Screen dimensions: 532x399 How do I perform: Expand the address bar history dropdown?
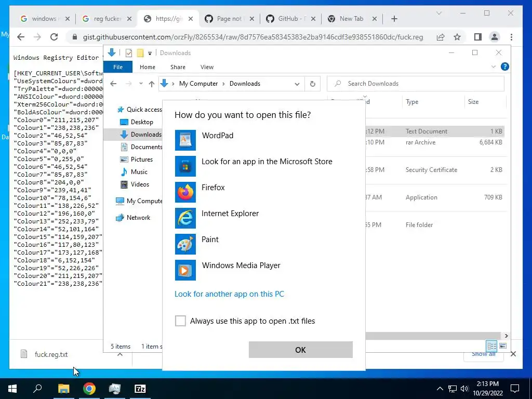pos(297,84)
